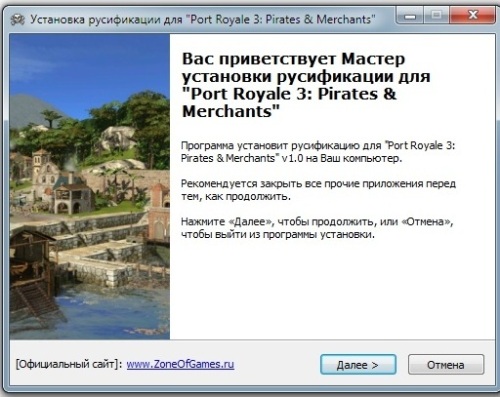Click the Port Royale harbor artwork
This screenshot has height=397, width=500.
coord(90,187)
